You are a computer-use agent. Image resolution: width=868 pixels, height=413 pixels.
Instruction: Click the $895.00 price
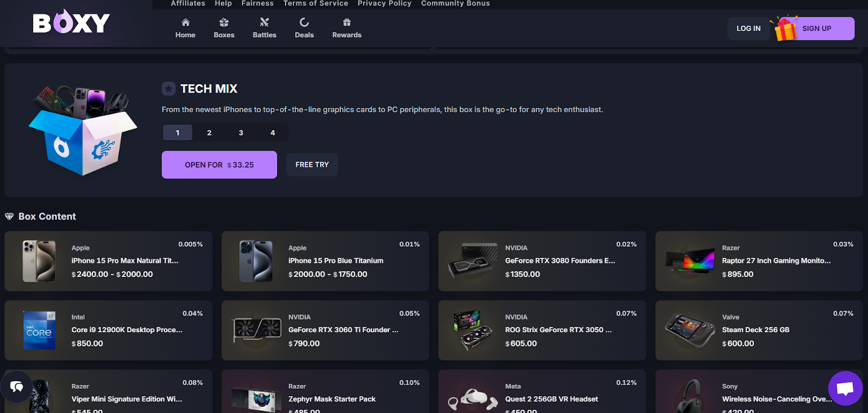738,274
